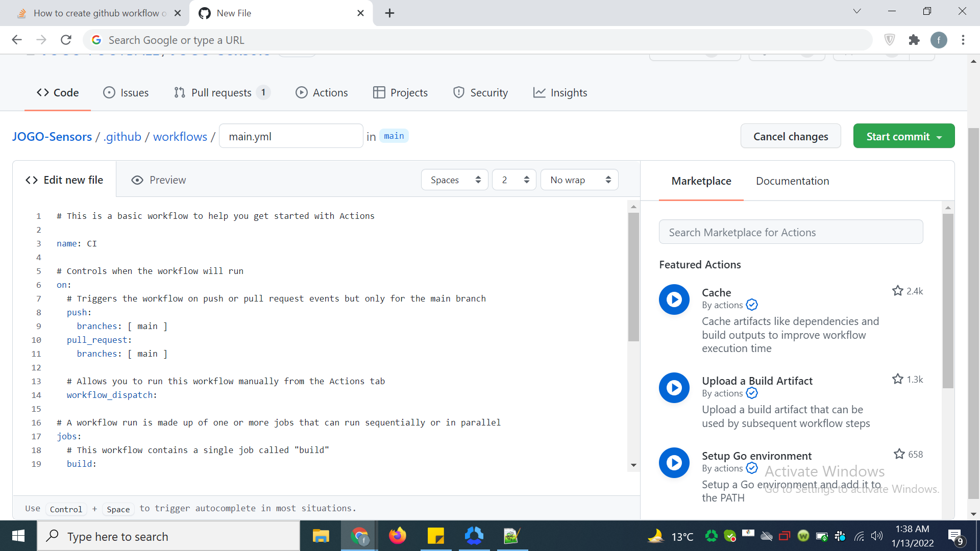Go to the Pull requests tab
The image size is (980, 551).
222,92
